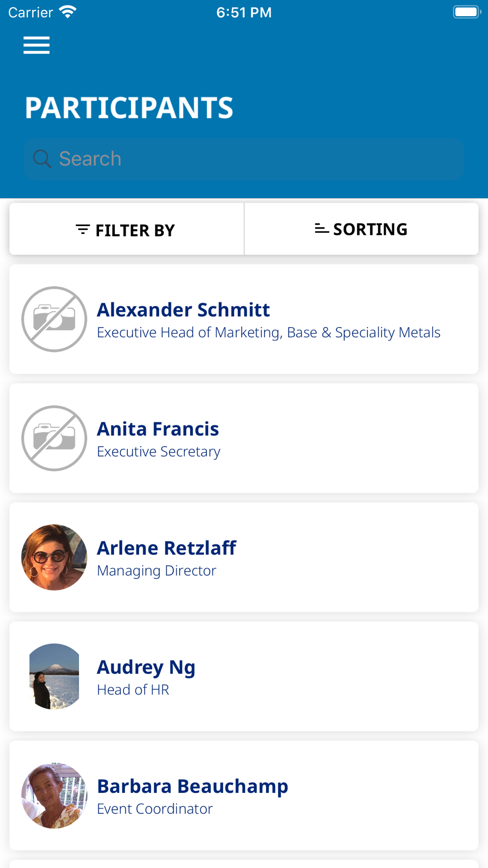Open Arlene Retzlaff's profile photo
Image resolution: width=488 pixels, height=868 pixels.
[x=54, y=558]
